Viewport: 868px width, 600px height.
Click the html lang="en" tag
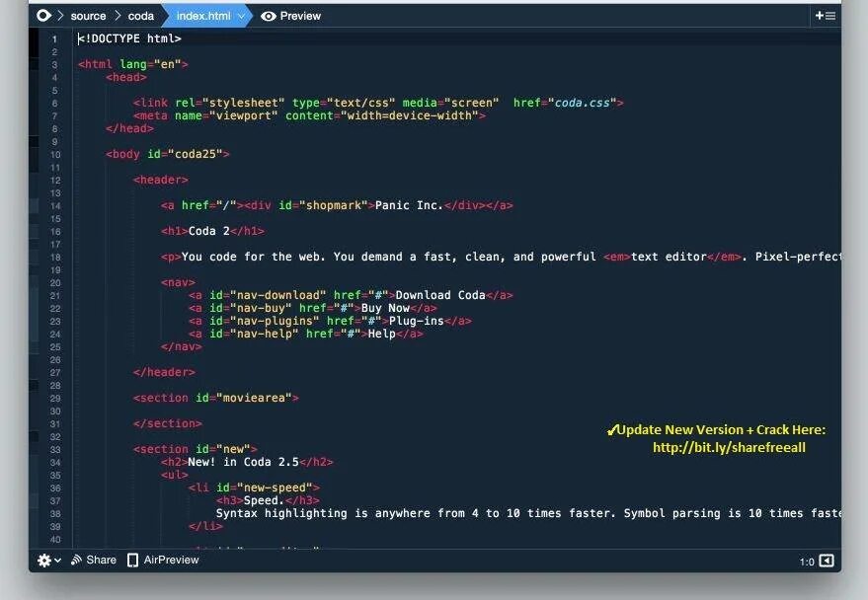(133, 64)
